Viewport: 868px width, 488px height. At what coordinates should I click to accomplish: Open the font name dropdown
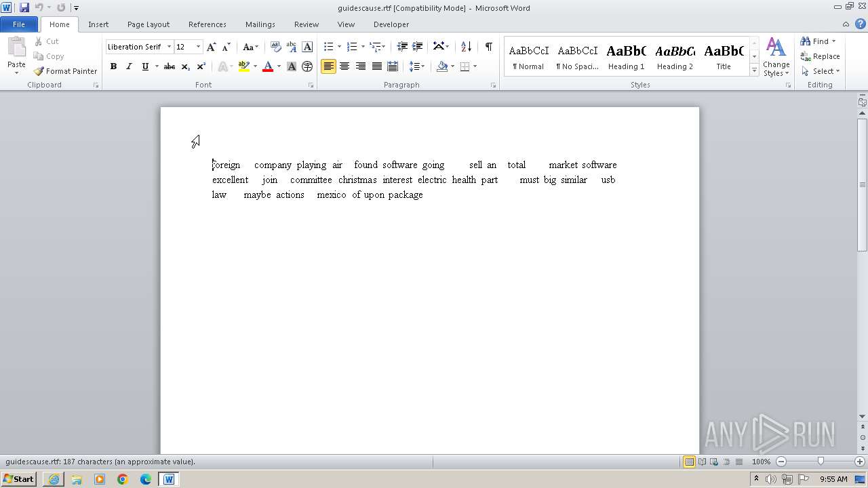(170, 47)
